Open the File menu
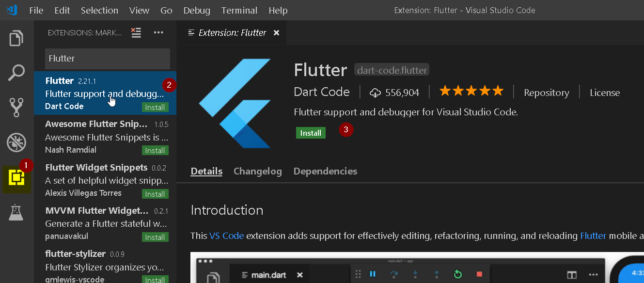Viewport: 644px width, 283px height. (x=36, y=10)
